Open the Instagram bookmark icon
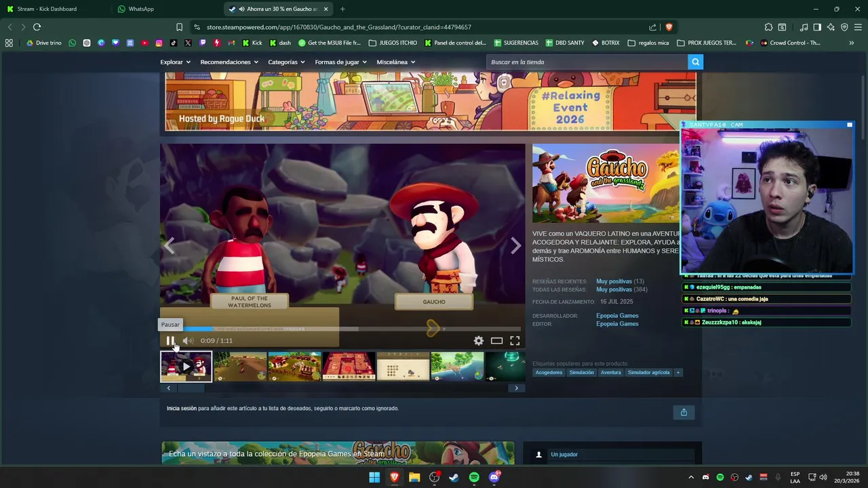The height and width of the screenshot is (488, 868). [x=159, y=43]
